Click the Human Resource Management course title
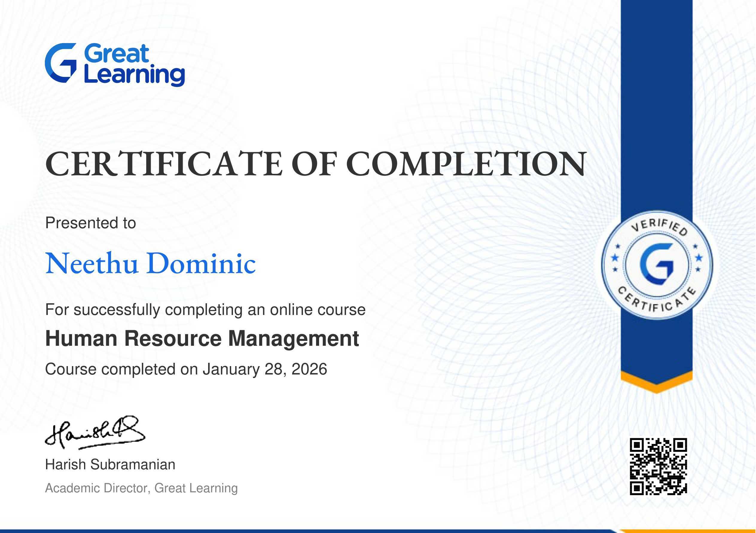756x533 pixels. 202,339
